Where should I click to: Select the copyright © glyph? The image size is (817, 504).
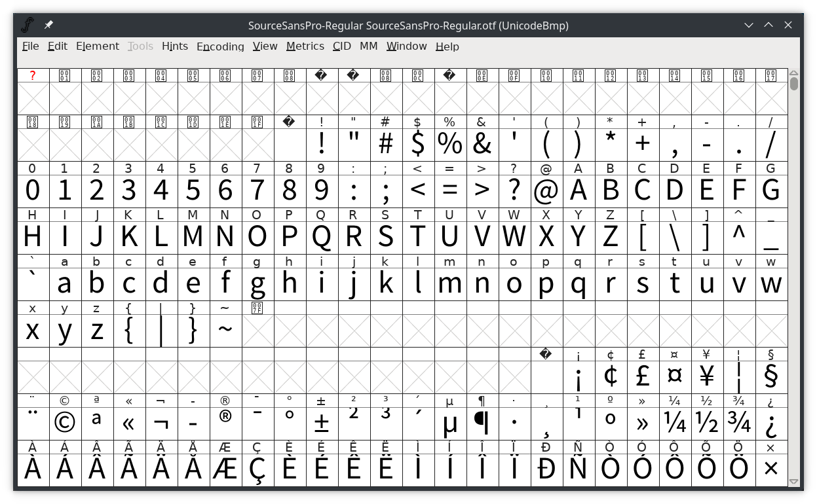[x=65, y=423]
